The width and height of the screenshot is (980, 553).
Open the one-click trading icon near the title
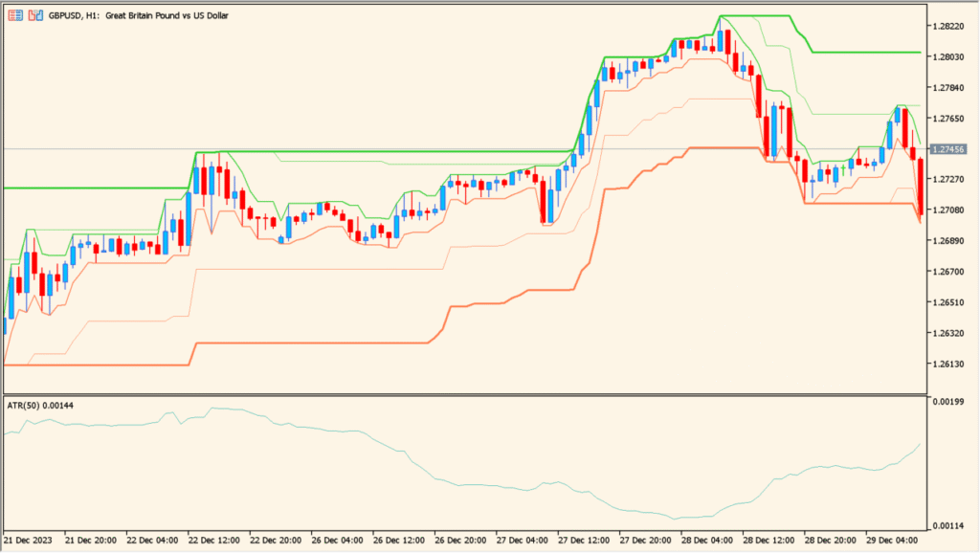coord(36,15)
